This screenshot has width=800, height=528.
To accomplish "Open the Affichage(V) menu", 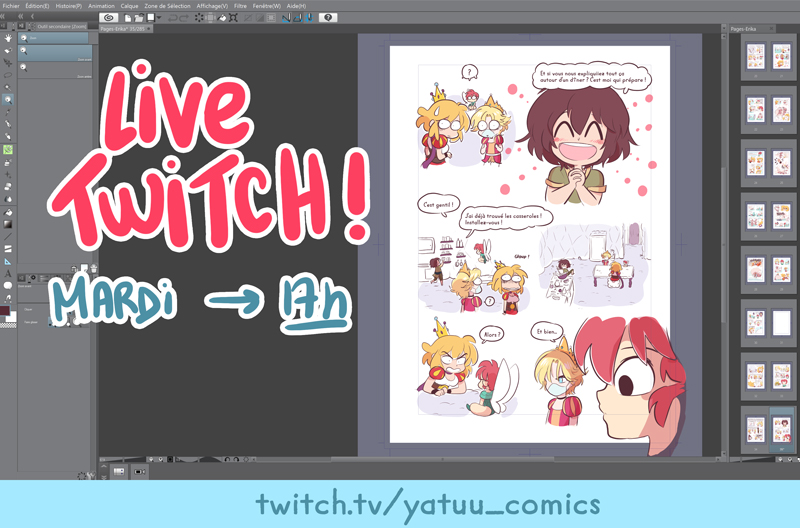I will 212,6.
